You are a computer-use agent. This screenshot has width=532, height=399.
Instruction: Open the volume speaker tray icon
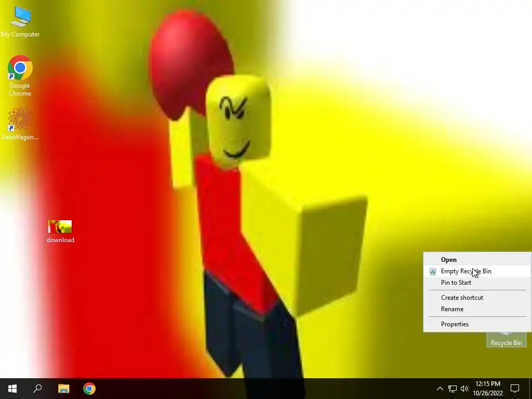[x=464, y=389]
